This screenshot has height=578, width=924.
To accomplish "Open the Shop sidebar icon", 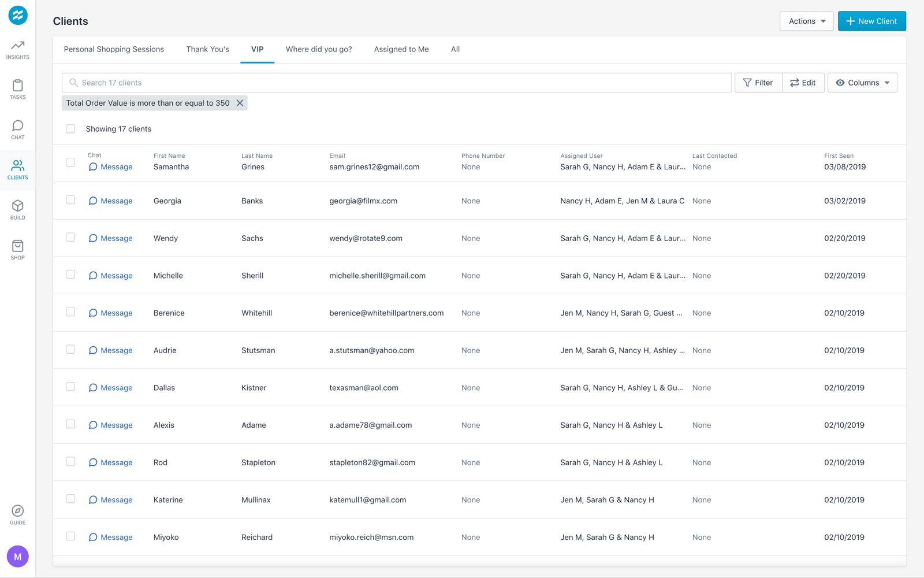I will pyautogui.click(x=18, y=250).
